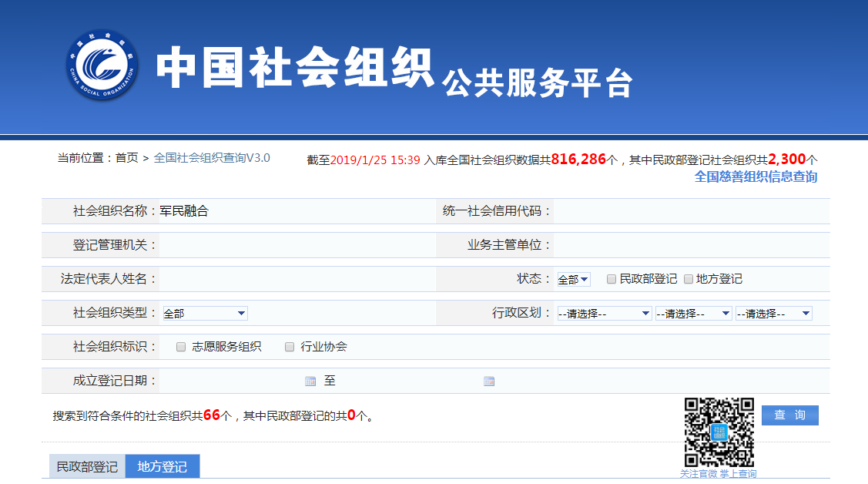Open the third 行政区划 dropdown
This screenshot has height=484, width=868.
pyautogui.click(x=773, y=314)
